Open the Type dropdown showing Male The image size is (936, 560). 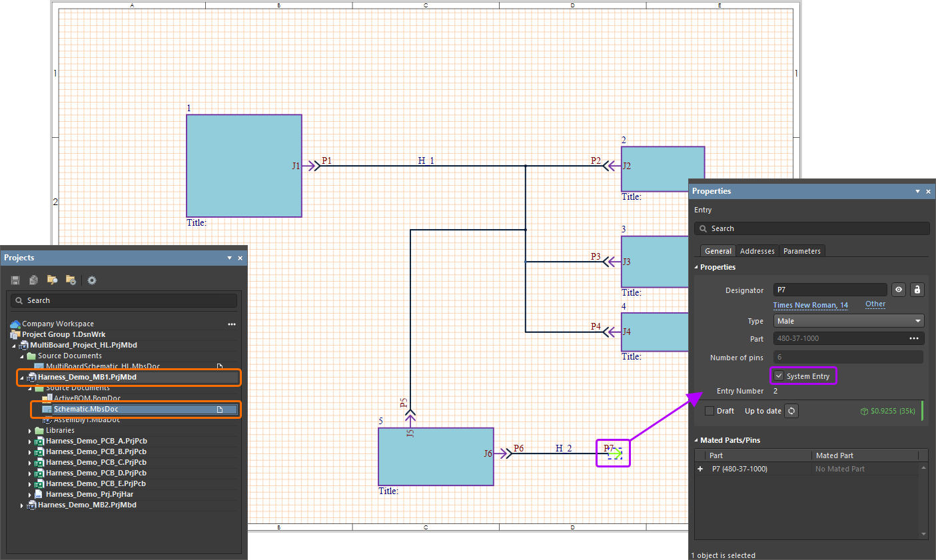[848, 321]
